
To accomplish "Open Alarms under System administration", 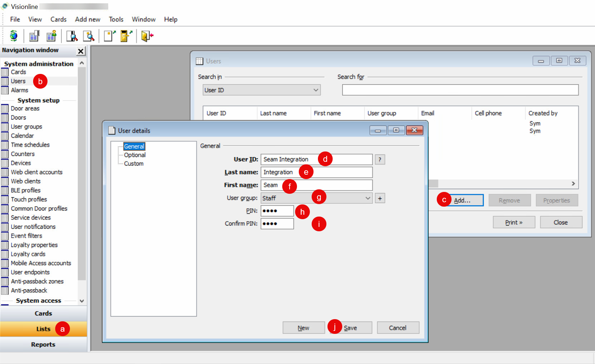I will (x=19, y=90).
